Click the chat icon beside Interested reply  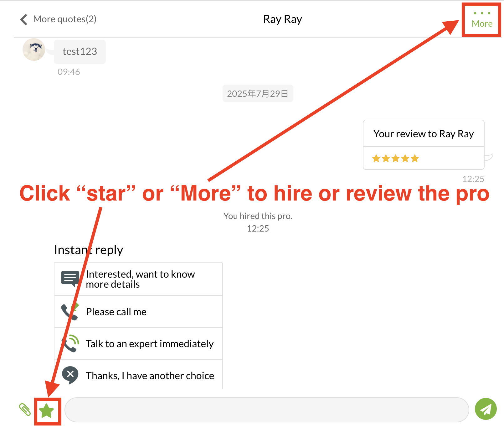[x=70, y=278]
